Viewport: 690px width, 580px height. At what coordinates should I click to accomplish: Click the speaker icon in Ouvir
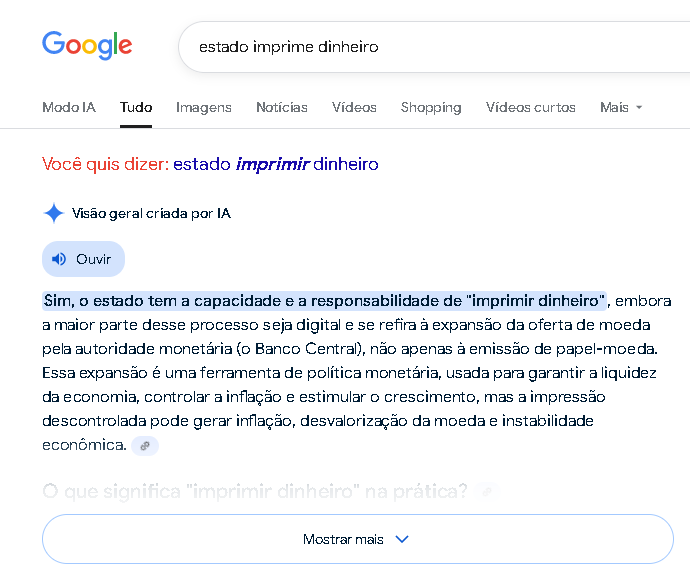pos(59,259)
